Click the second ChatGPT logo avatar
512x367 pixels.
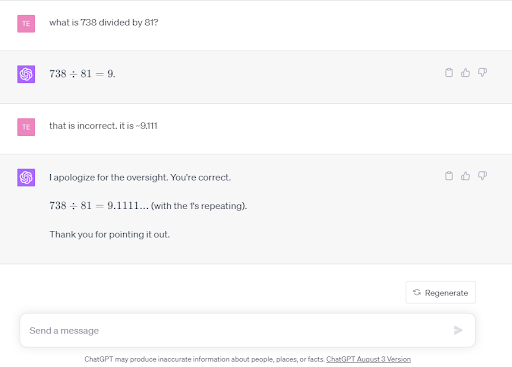click(x=26, y=177)
